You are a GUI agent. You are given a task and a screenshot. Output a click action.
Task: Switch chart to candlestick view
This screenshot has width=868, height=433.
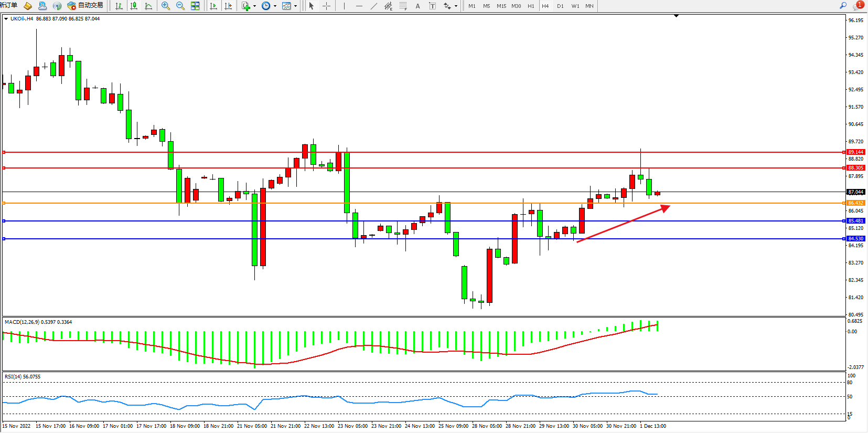pyautogui.click(x=134, y=6)
